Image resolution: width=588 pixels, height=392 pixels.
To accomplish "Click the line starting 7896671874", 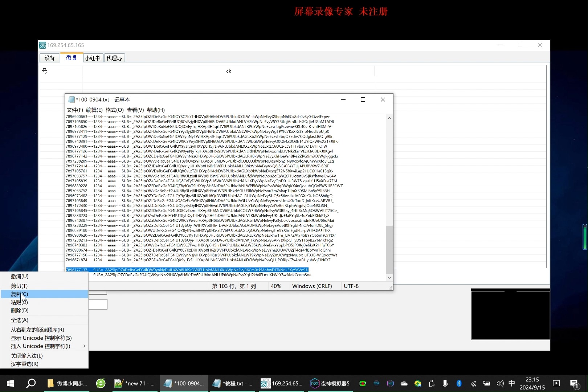I will pos(198,260).
